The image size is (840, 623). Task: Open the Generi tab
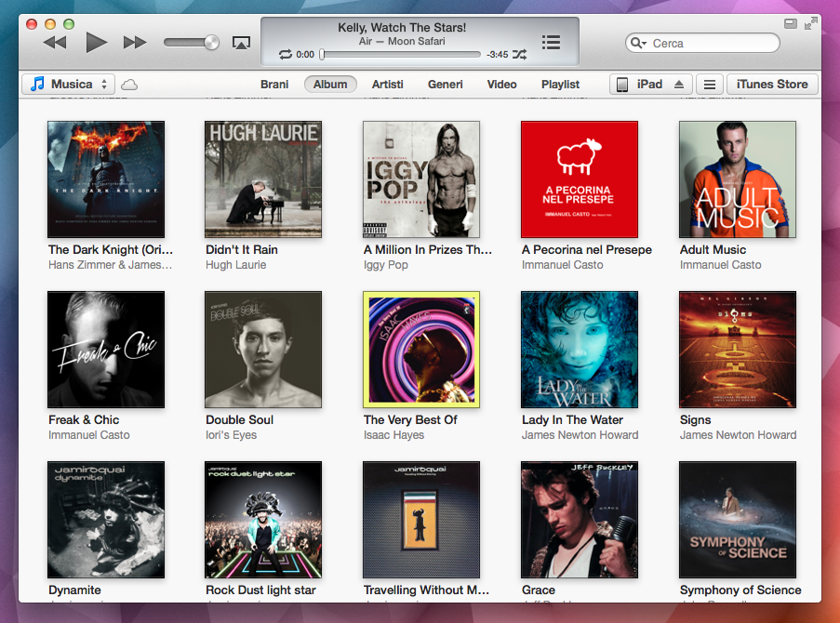tap(446, 84)
